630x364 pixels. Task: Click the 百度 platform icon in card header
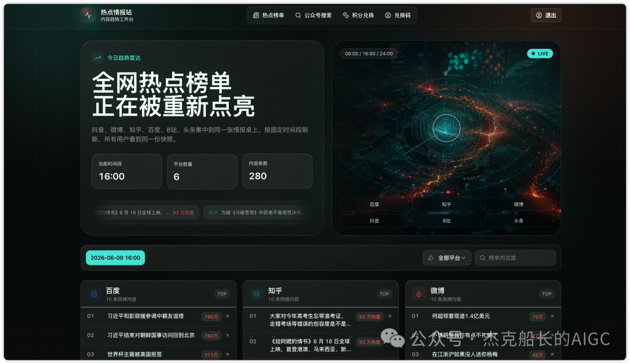tap(94, 293)
